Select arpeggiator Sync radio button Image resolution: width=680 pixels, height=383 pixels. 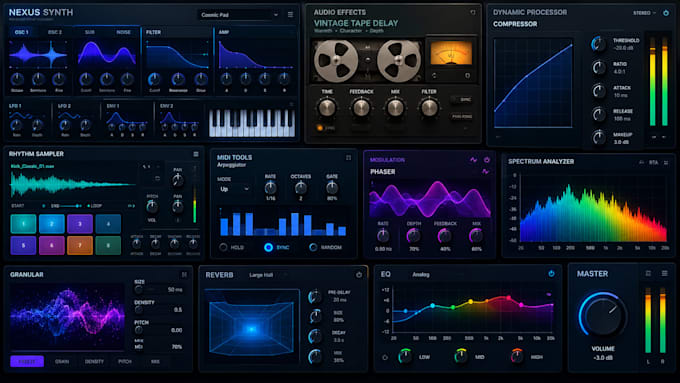[268, 247]
